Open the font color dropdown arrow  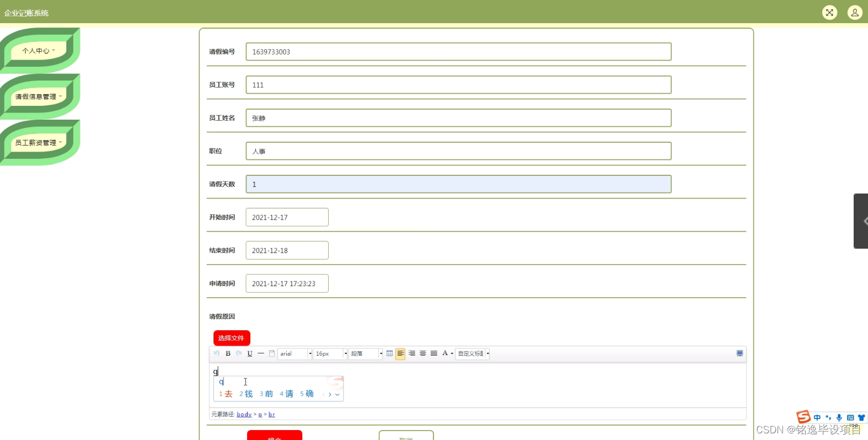452,353
